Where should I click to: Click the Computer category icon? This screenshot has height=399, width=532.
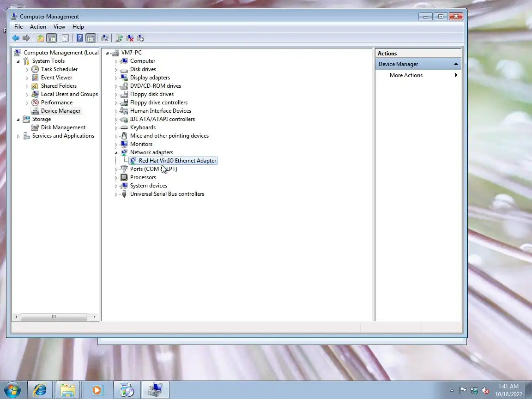click(124, 61)
